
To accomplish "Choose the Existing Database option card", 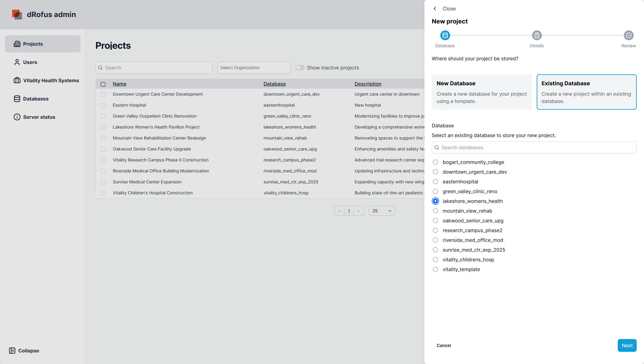I will (587, 92).
